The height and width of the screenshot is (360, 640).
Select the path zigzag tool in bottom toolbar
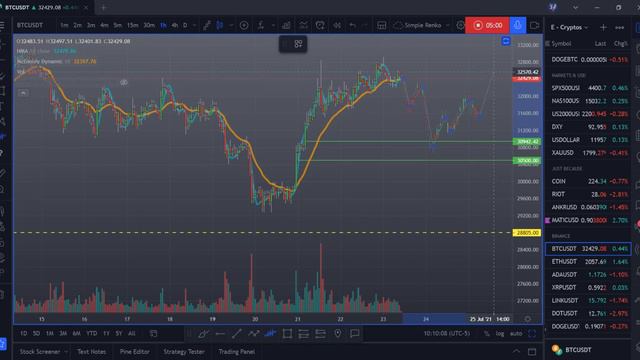[x=253, y=334]
